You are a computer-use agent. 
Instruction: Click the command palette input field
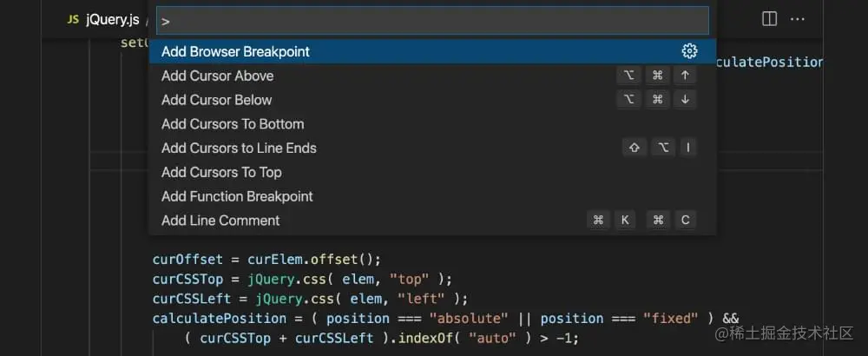coord(432,20)
